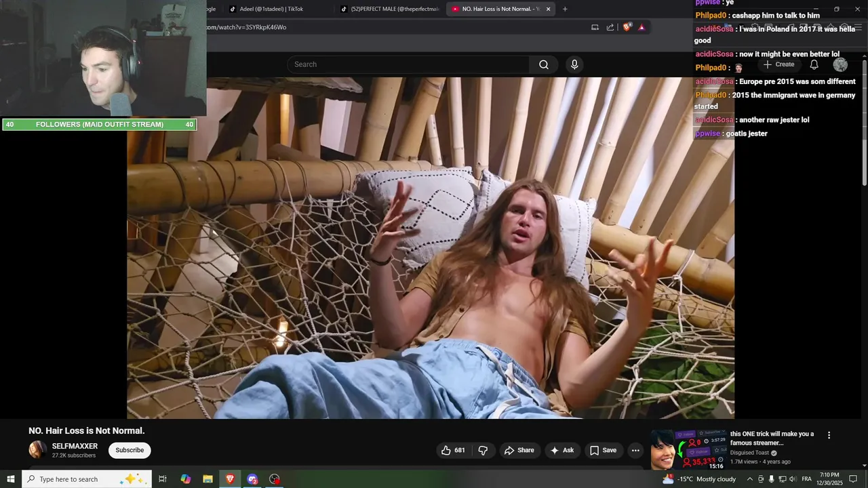Subscribe to SELFMAXXER channel
Screen dimensions: 868x488
point(130,450)
